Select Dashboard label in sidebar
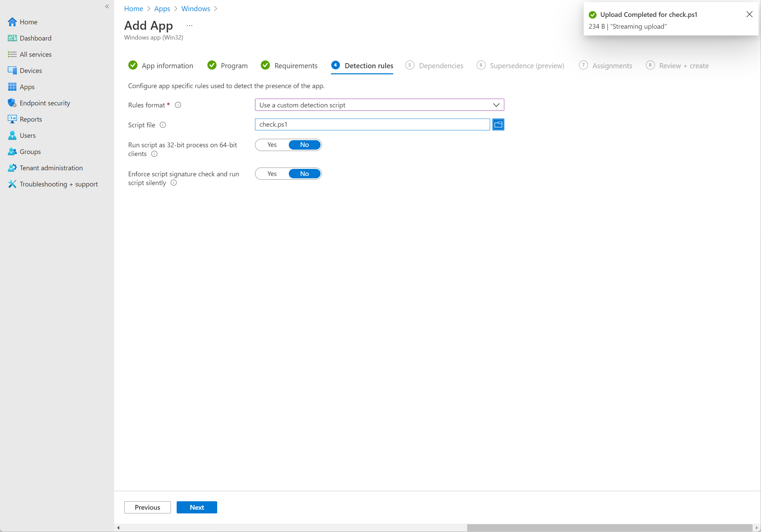 point(35,38)
